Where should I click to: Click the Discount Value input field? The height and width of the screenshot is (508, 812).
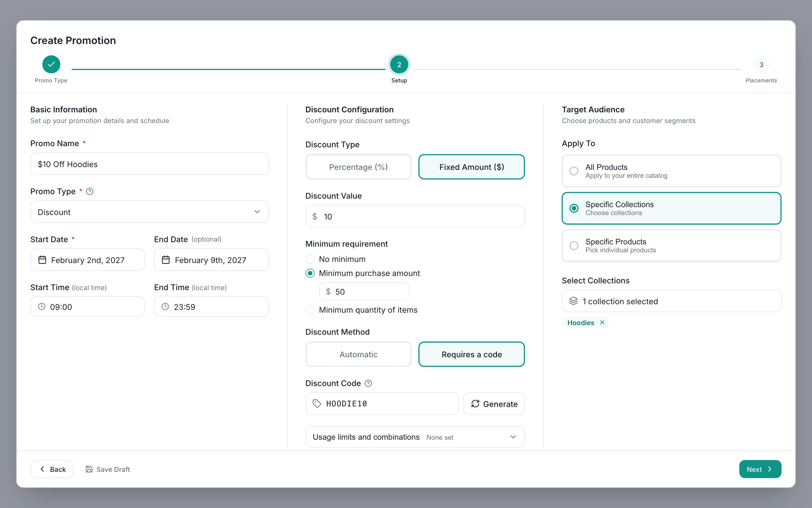click(x=415, y=216)
